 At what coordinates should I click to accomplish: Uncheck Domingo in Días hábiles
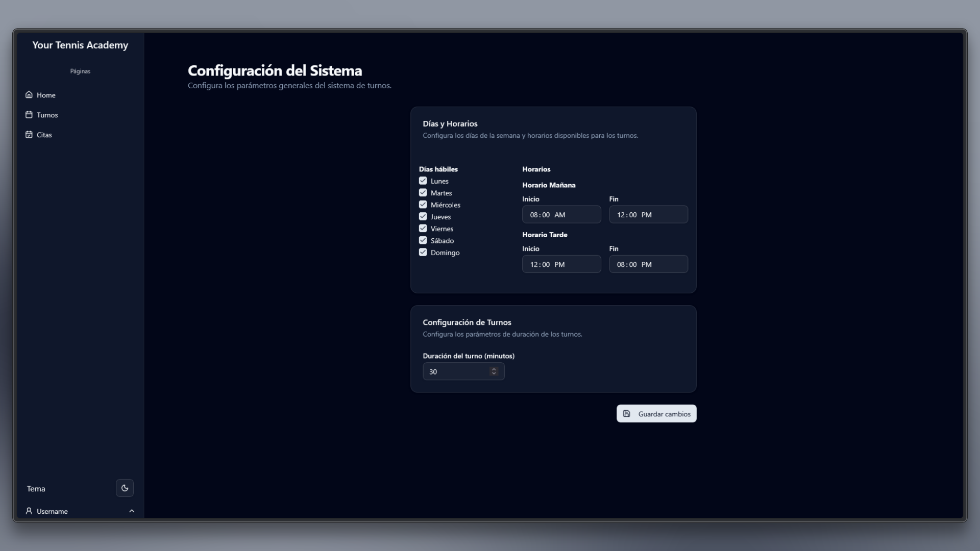(423, 252)
